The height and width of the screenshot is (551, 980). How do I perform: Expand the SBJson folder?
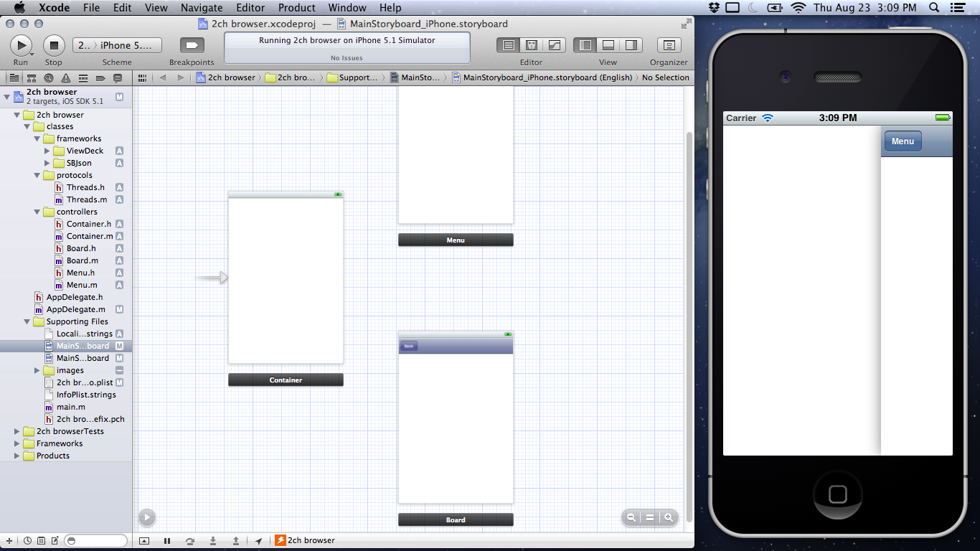[x=47, y=163]
